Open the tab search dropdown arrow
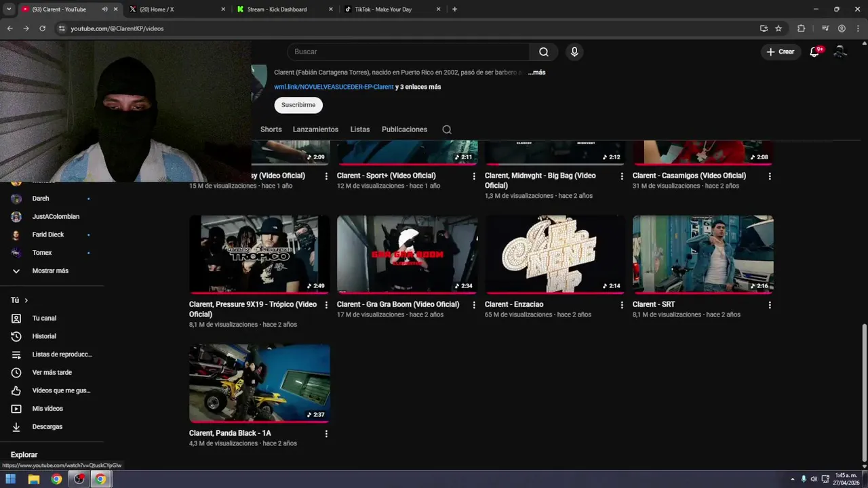868x488 pixels. 9,9
